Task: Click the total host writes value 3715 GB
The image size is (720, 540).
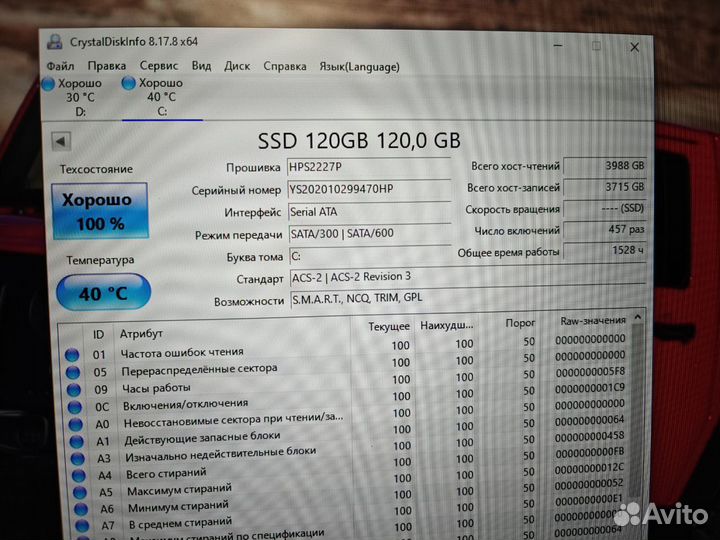Action: point(604,187)
